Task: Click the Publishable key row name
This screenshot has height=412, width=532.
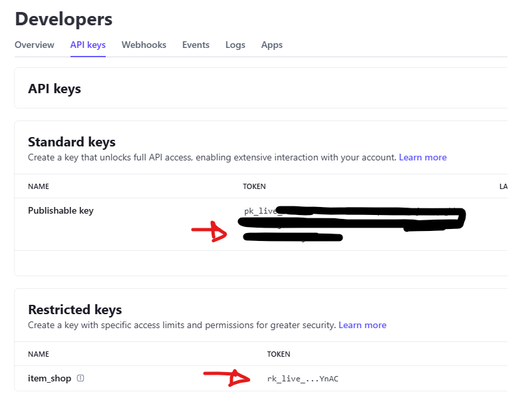Action: click(x=61, y=211)
